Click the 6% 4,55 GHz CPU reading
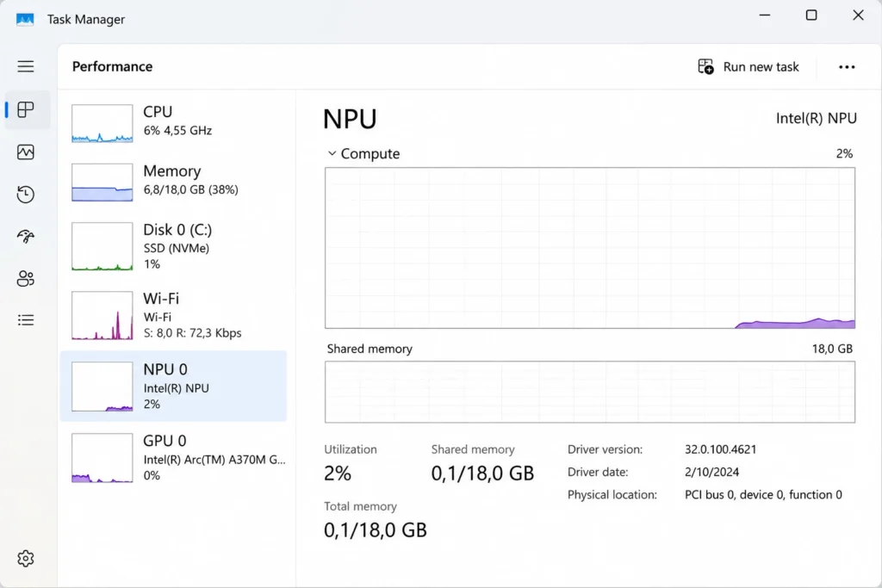Image resolution: width=882 pixels, height=588 pixels. pyautogui.click(x=177, y=130)
